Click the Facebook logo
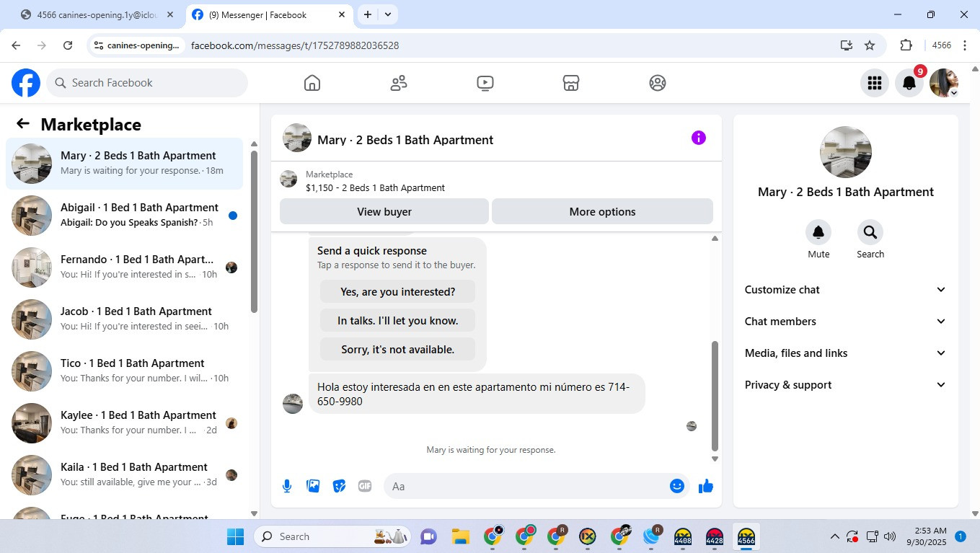This screenshot has height=553, width=980. click(x=26, y=83)
